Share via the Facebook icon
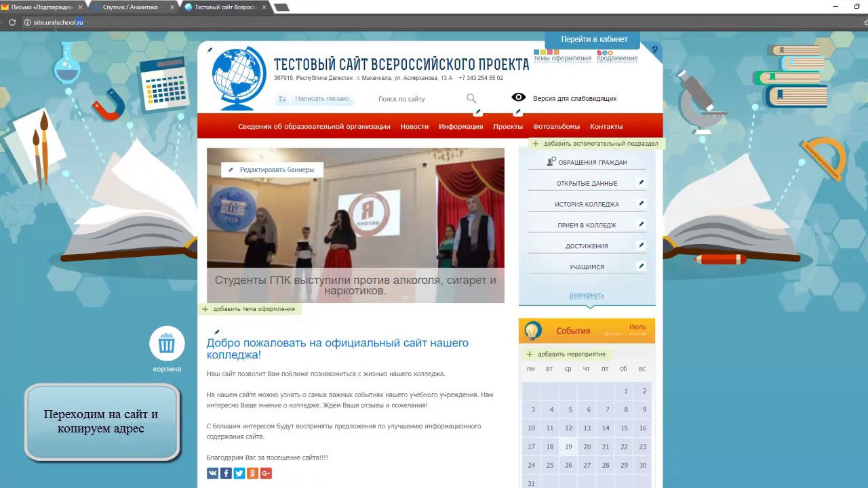868x488 pixels. pyautogui.click(x=226, y=473)
